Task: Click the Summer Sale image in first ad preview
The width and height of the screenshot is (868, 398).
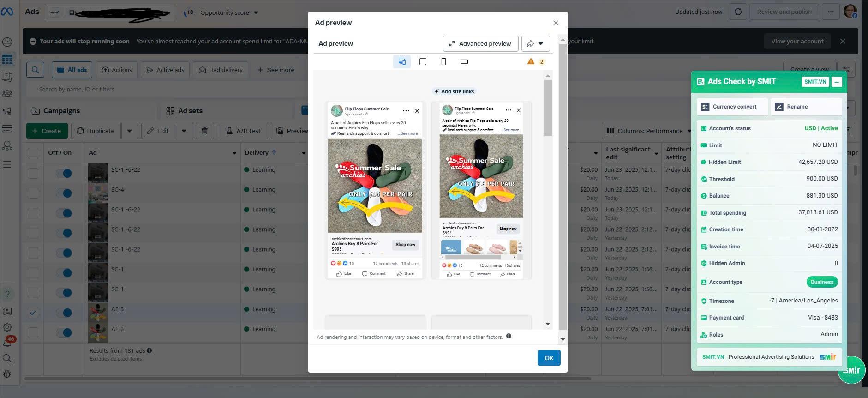Action: pos(375,186)
